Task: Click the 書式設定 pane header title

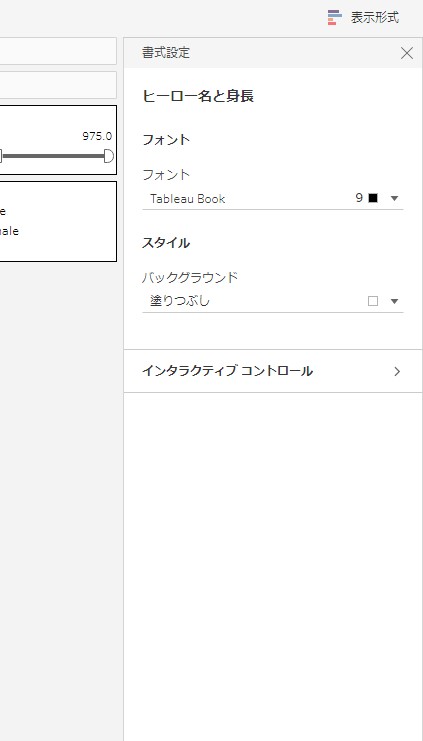Action: point(166,52)
